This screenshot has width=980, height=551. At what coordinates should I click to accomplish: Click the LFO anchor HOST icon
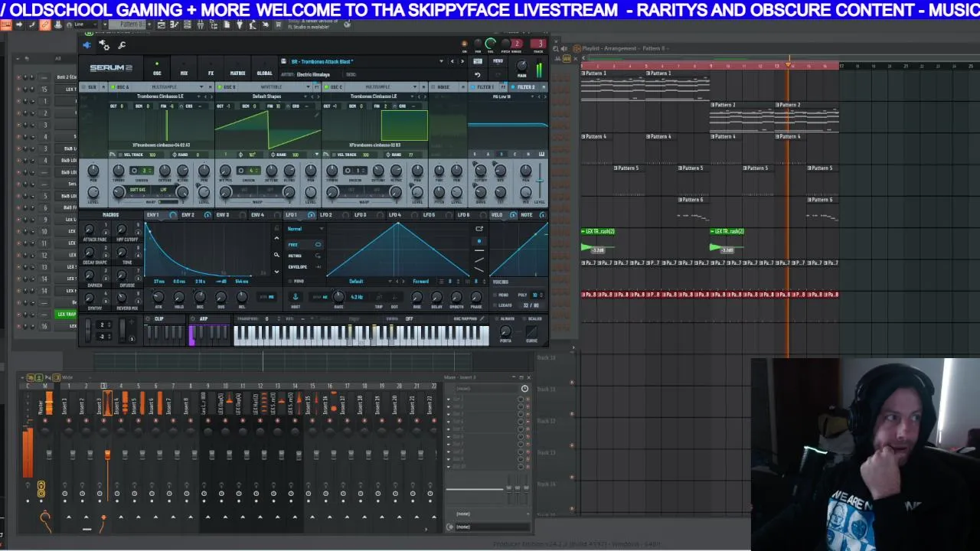tap(296, 296)
